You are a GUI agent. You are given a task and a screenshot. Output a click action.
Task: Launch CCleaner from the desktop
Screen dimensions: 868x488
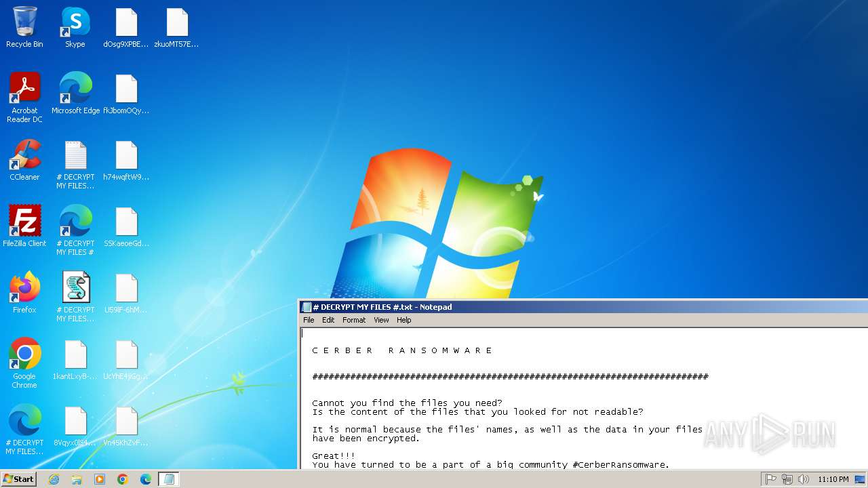coord(24,160)
